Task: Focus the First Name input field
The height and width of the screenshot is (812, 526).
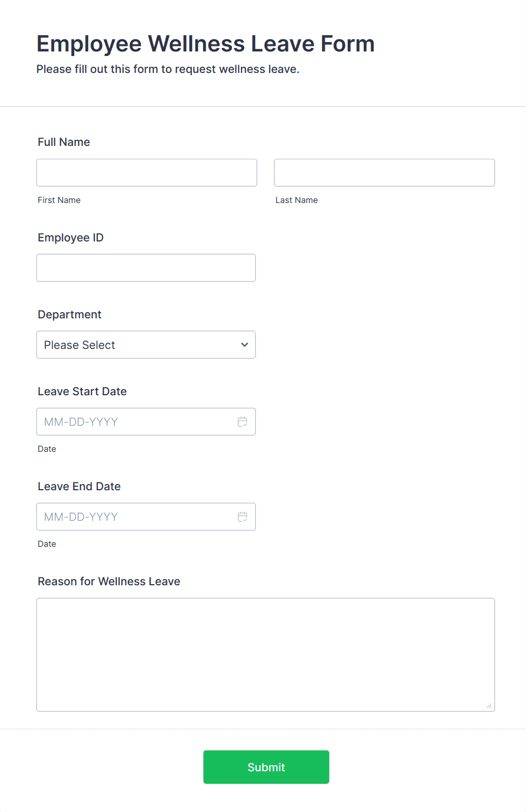Action: 146,173
